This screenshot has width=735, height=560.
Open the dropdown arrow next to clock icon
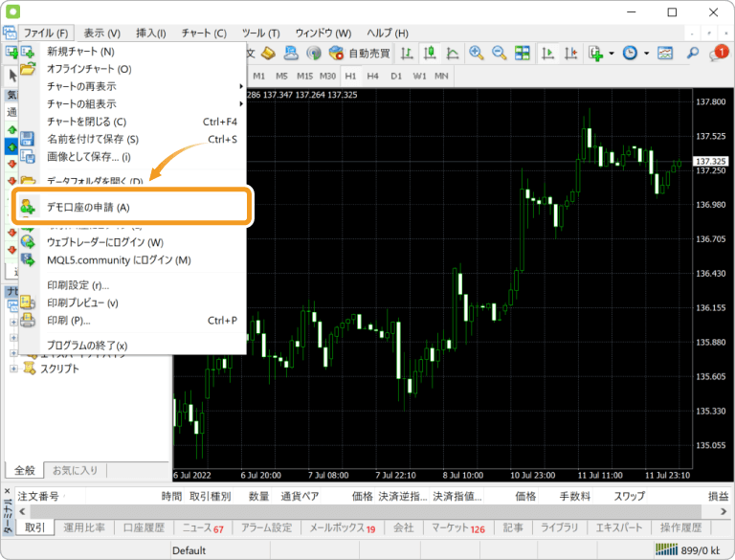646,54
